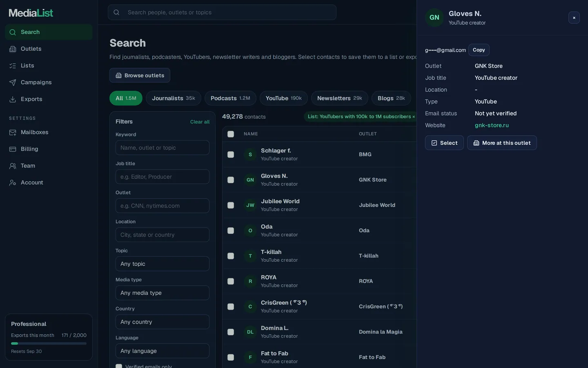The width and height of the screenshot is (588, 368).
Task: Check the Jubilee World row checkbox
Action: (x=231, y=205)
